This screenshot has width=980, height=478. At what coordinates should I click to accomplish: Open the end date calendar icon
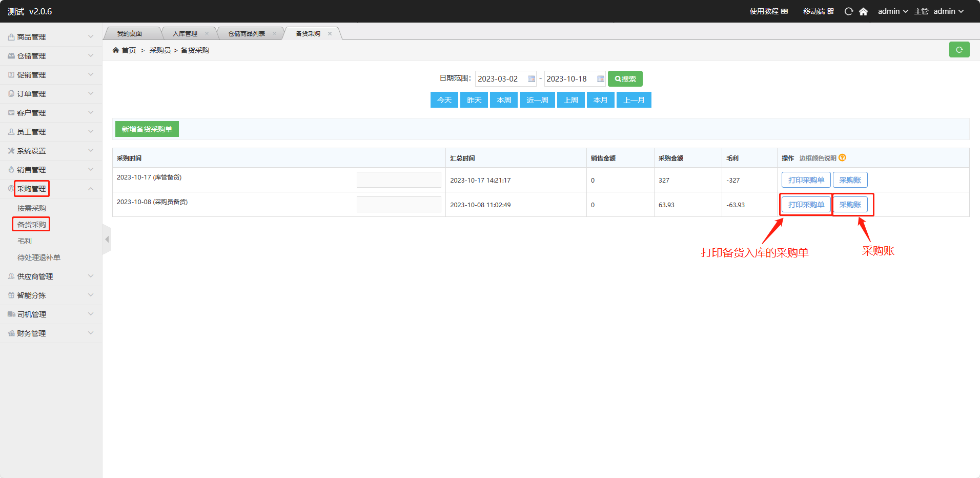(600, 79)
